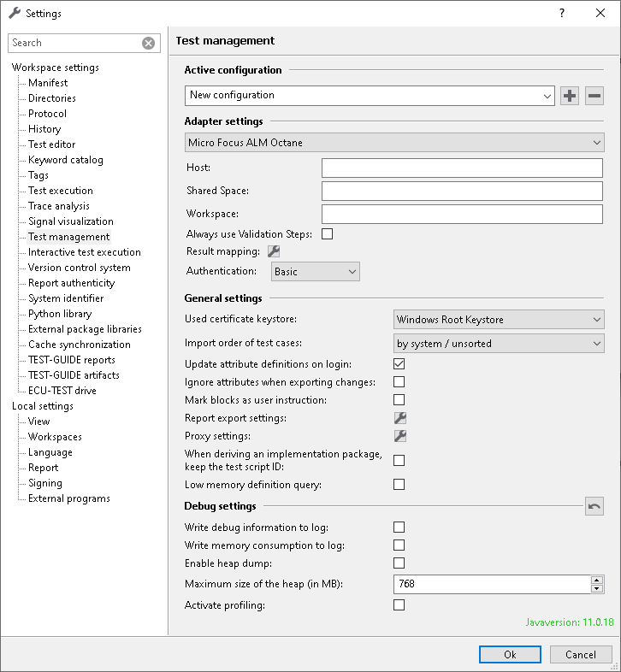Reset debug settings with undo arrow
Screen dimensions: 621x672
click(594, 506)
